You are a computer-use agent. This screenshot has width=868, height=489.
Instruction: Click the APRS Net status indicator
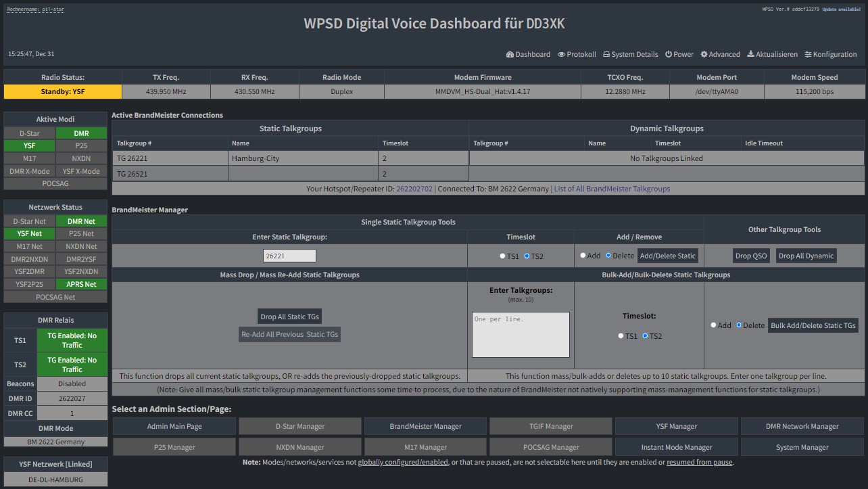click(81, 284)
